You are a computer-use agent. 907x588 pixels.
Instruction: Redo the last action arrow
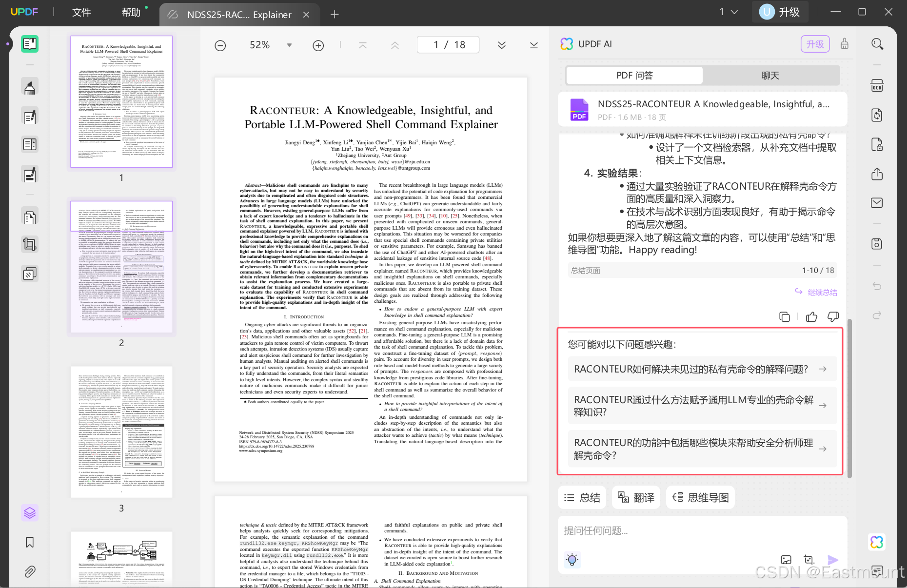tap(877, 315)
